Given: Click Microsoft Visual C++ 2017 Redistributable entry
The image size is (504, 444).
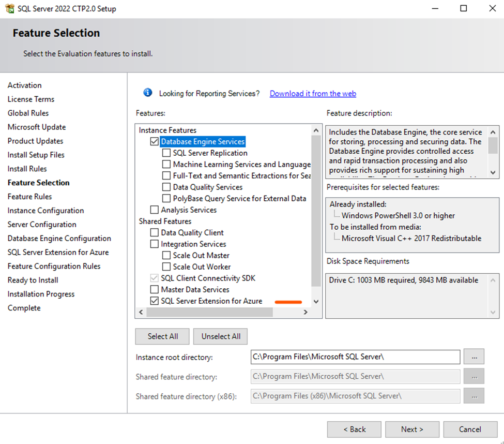Looking at the screenshot, I should 411,239.
